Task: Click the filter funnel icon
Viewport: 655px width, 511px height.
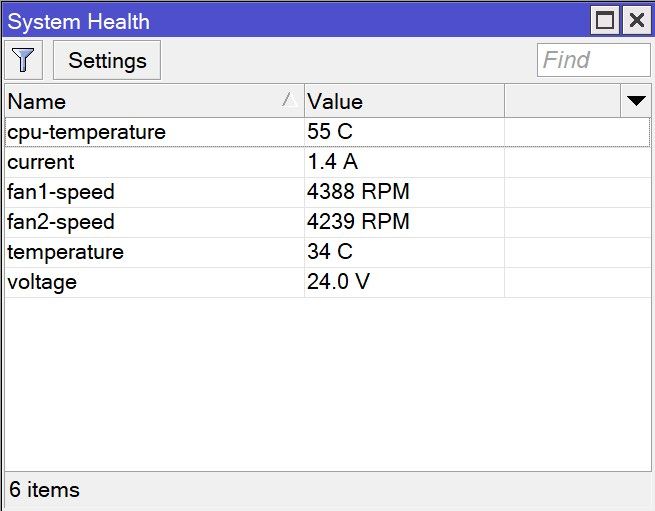Action: click(22, 60)
